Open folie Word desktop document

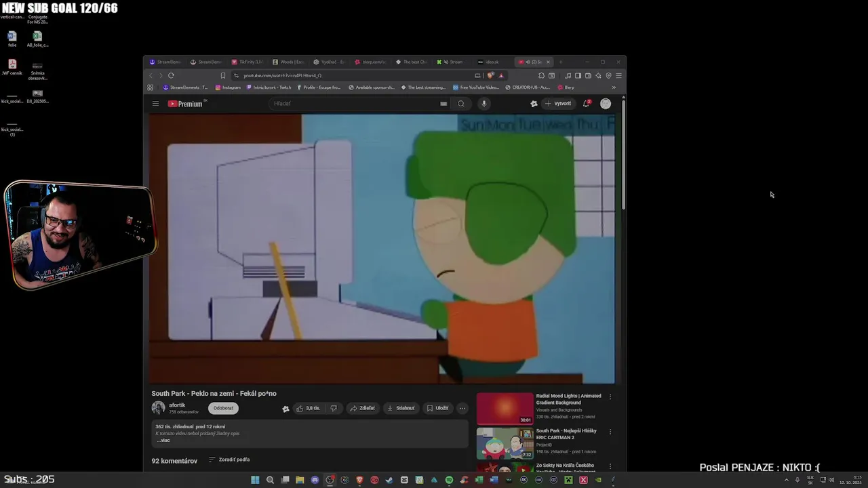point(12,39)
